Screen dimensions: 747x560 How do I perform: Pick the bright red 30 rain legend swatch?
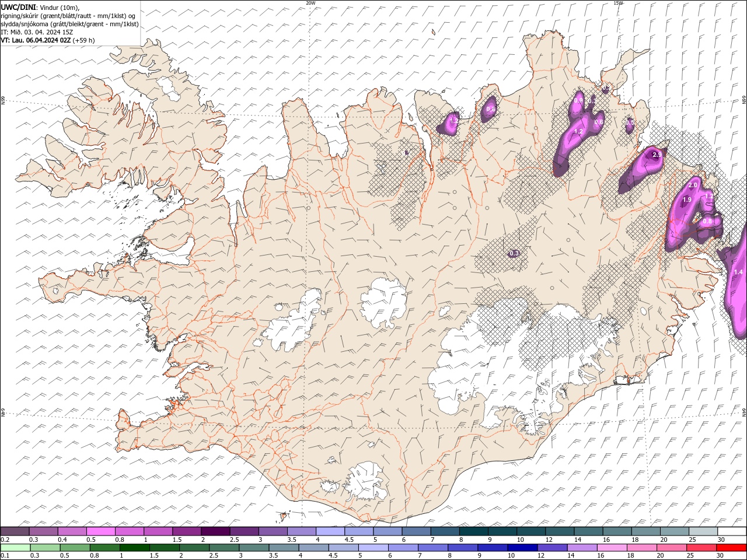point(731,547)
